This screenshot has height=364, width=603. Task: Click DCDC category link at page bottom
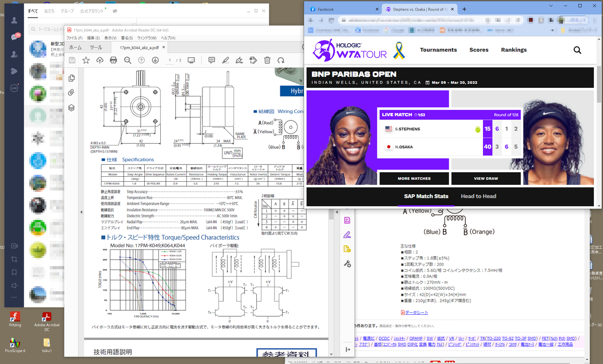tap(383, 338)
